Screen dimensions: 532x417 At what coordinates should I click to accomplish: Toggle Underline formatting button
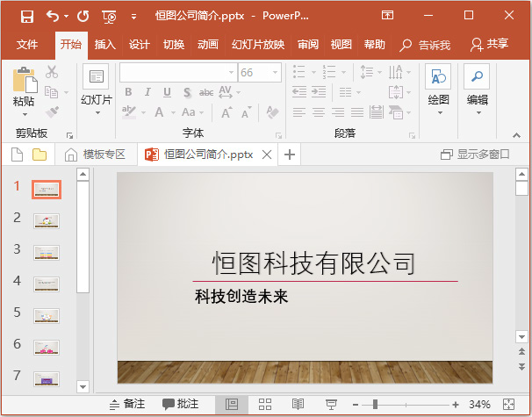167,92
